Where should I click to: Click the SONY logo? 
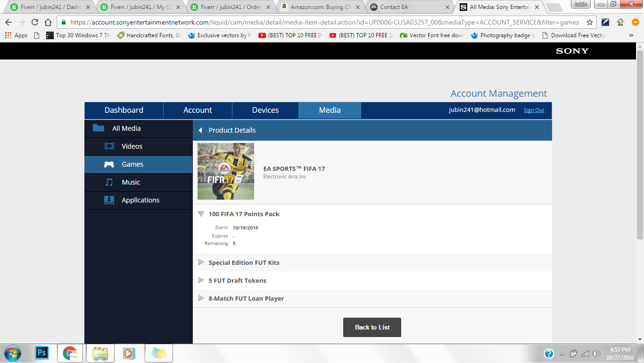click(572, 51)
